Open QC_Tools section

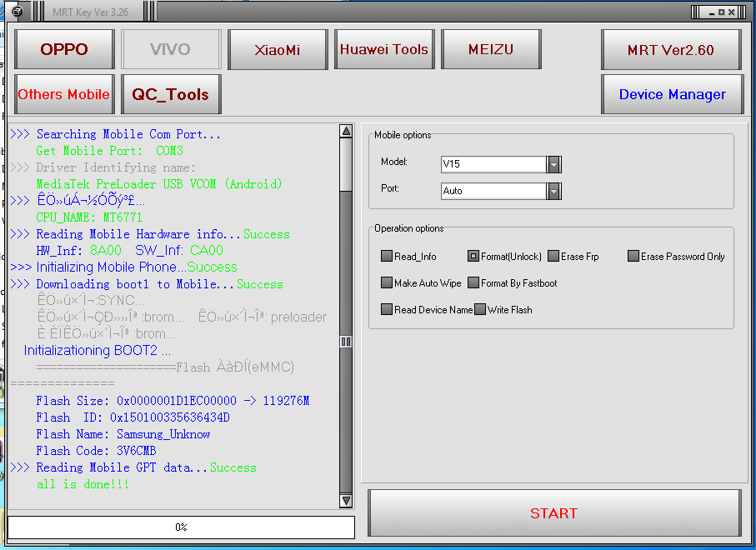171,94
